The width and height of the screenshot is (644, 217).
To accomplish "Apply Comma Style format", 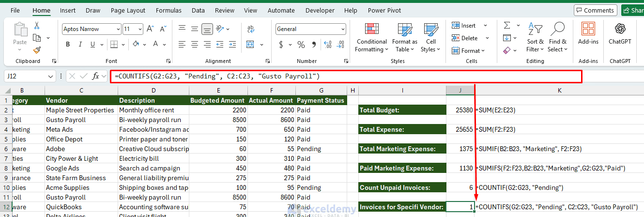I will coord(314,45).
